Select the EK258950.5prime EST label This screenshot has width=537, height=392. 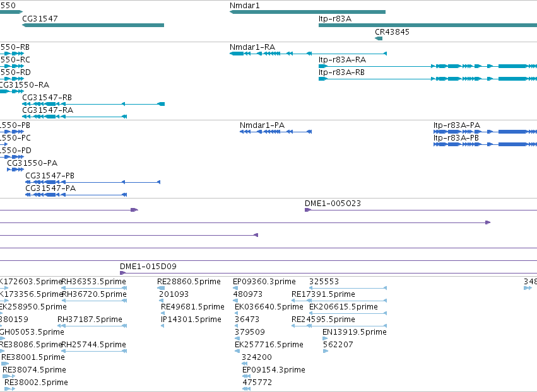point(33,307)
